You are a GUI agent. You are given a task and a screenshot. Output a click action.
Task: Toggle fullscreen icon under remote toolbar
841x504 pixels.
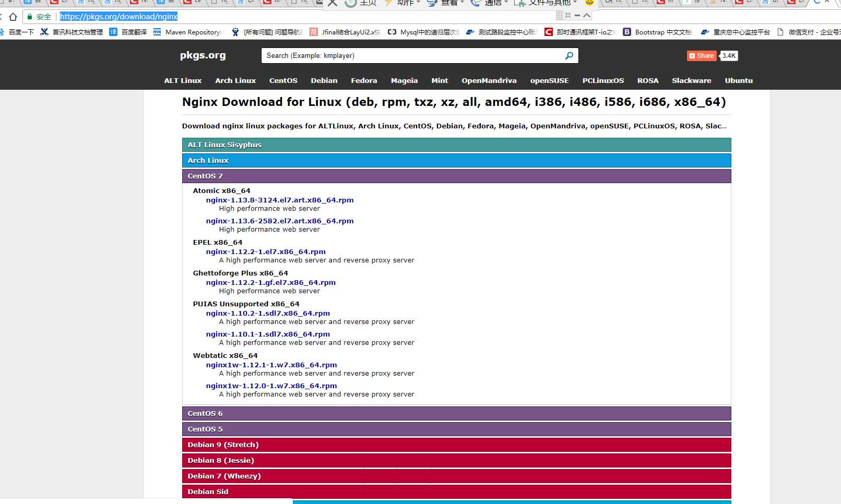click(x=568, y=15)
